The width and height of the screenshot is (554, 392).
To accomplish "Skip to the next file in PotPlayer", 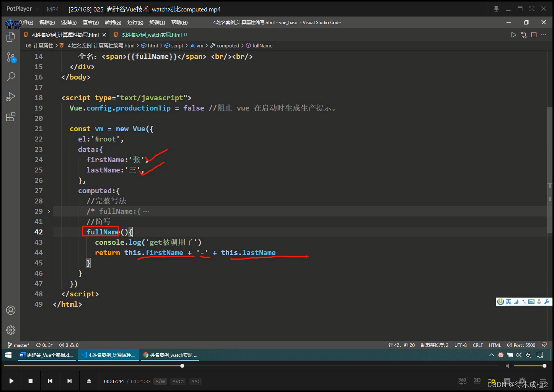I will point(69,381).
